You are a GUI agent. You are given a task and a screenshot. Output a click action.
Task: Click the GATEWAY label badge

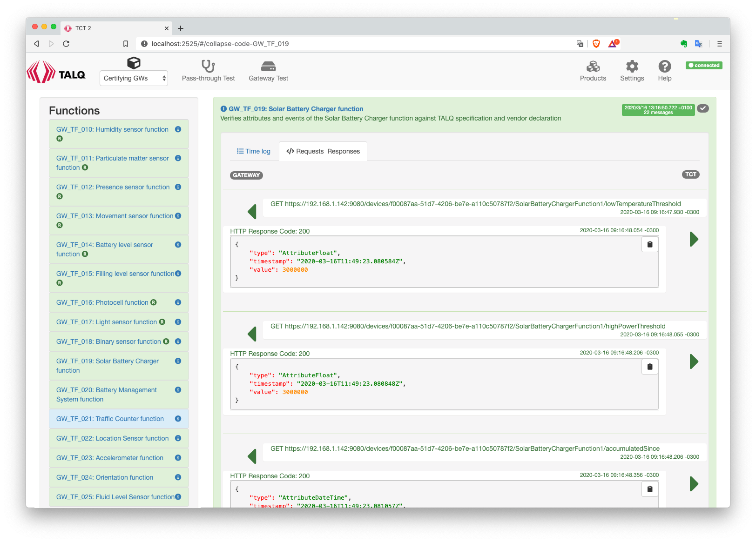(x=246, y=175)
